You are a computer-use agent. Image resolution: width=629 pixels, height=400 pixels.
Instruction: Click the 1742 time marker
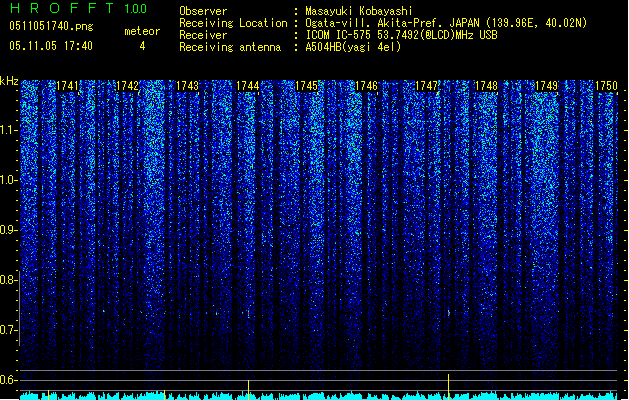pyautogui.click(x=127, y=86)
